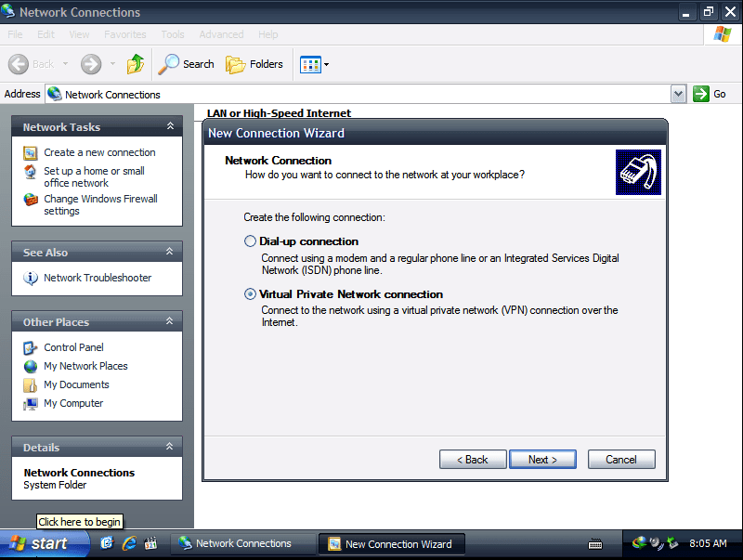Open the Tools menu

[173, 34]
